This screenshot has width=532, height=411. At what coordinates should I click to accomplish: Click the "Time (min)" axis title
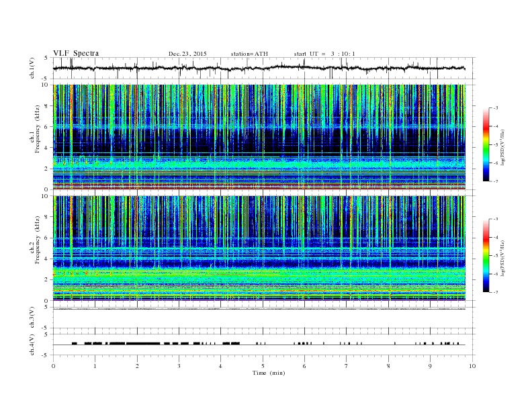coord(269,373)
